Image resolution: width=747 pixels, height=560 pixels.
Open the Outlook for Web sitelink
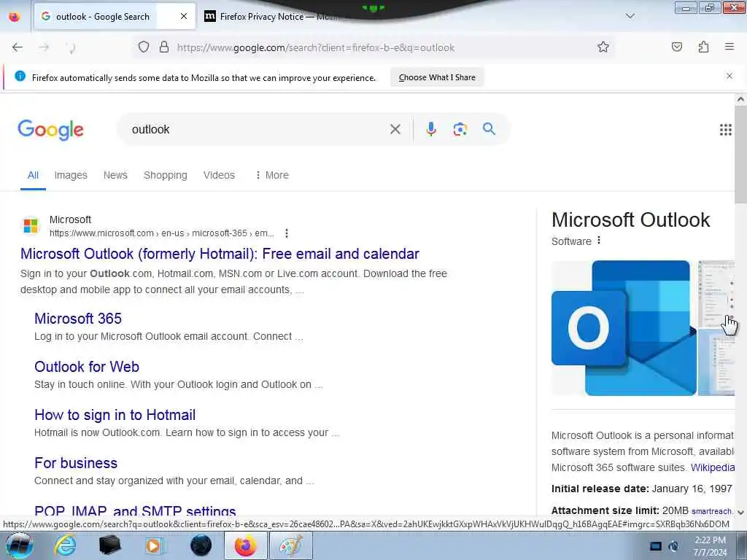[87, 367]
